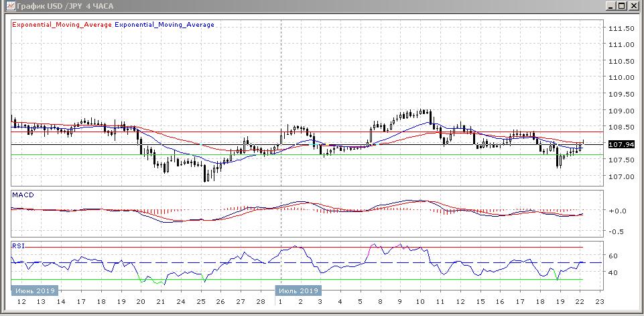Click the 110.50 price axis label

pyautogui.click(x=621, y=61)
